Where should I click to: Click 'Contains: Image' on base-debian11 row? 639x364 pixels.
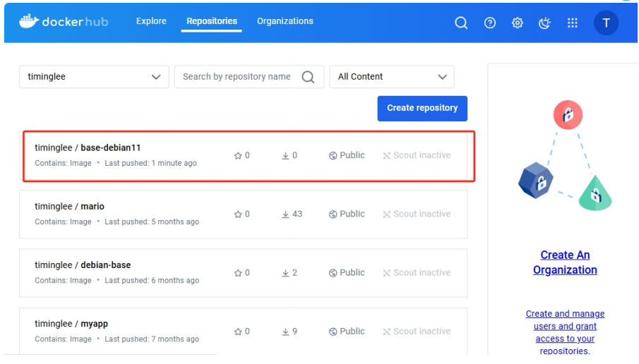pyautogui.click(x=63, y=163)
